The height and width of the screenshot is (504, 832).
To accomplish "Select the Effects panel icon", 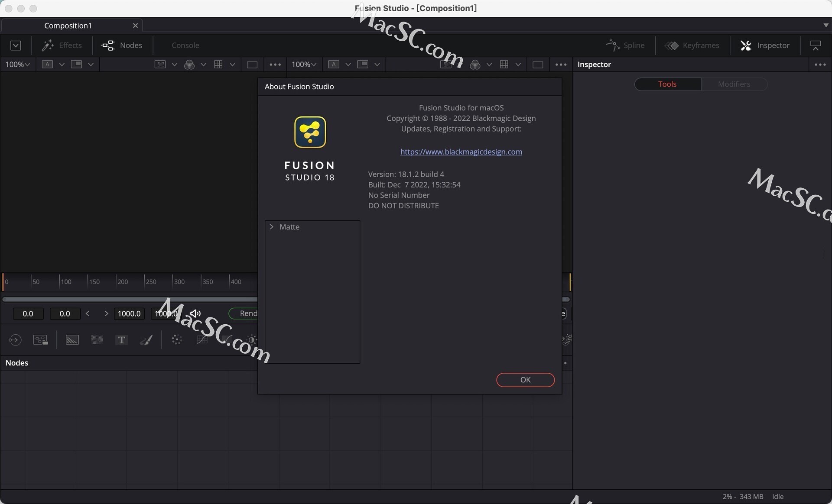I will click(48, 45).
